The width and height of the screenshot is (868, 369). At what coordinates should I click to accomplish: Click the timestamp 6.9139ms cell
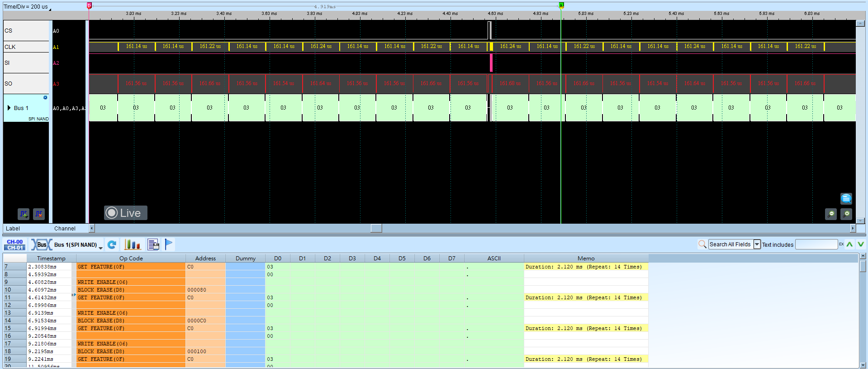(x=49, y=313)
